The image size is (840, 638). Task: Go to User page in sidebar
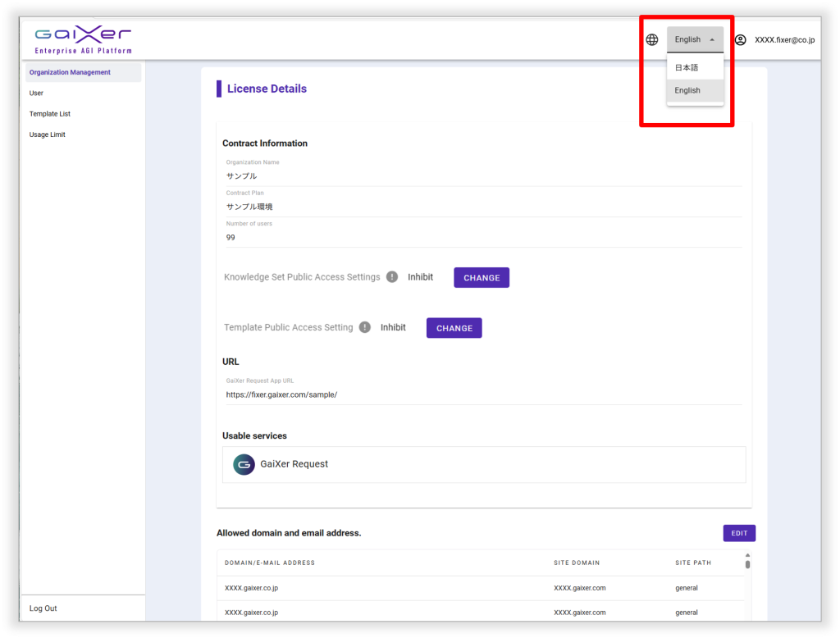coord(37,93)
